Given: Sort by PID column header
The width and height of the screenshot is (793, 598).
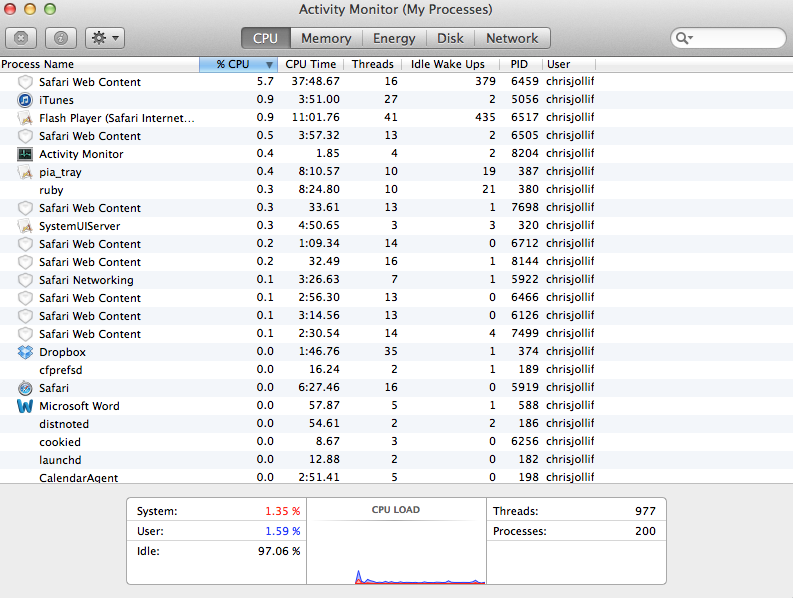Looking at the screenshot, I should point(519,64).
